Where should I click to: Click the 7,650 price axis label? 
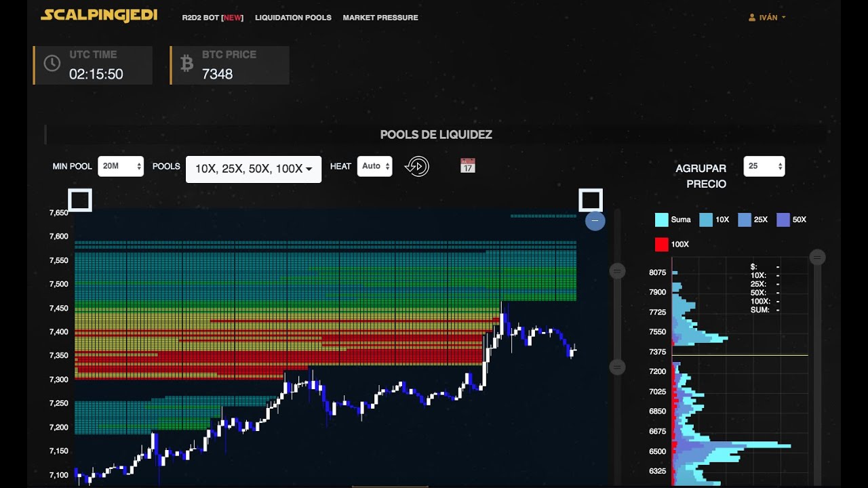(x=59, y=213)
